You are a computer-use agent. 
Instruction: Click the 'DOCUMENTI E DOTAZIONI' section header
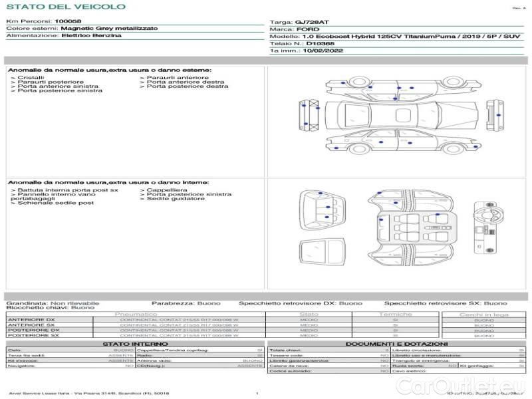pyautogui.click(x=396, y=344)
